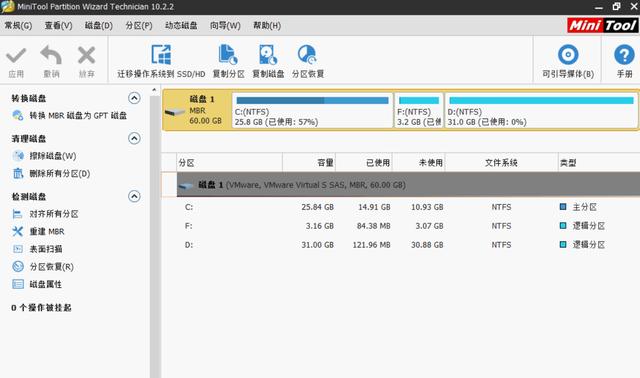Collapse the Clean Disk (清理磁盘) section
Screen dimensions: 640x378
[x=134, y=138]
